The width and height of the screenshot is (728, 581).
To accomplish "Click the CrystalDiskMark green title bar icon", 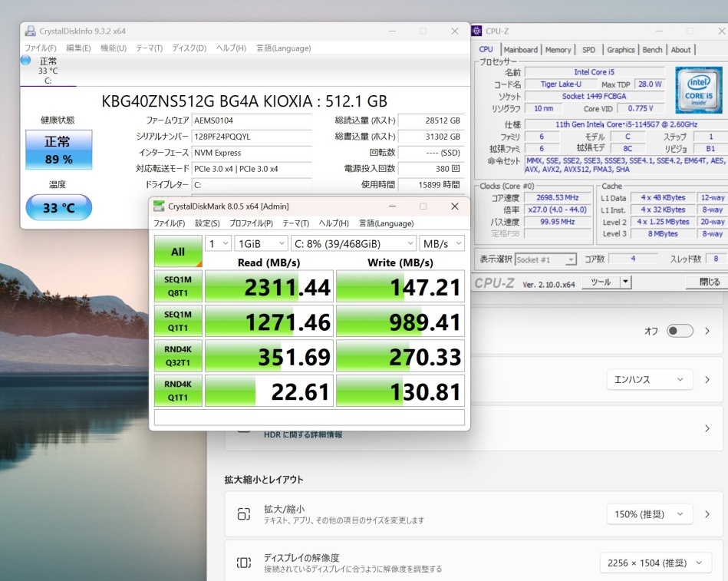I will (159, 206).
